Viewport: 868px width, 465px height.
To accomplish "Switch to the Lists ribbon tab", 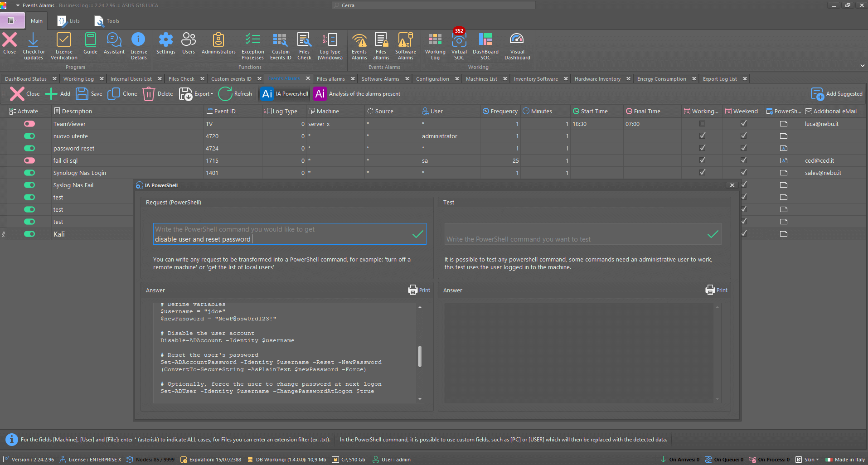I will [x=69, y=21].
